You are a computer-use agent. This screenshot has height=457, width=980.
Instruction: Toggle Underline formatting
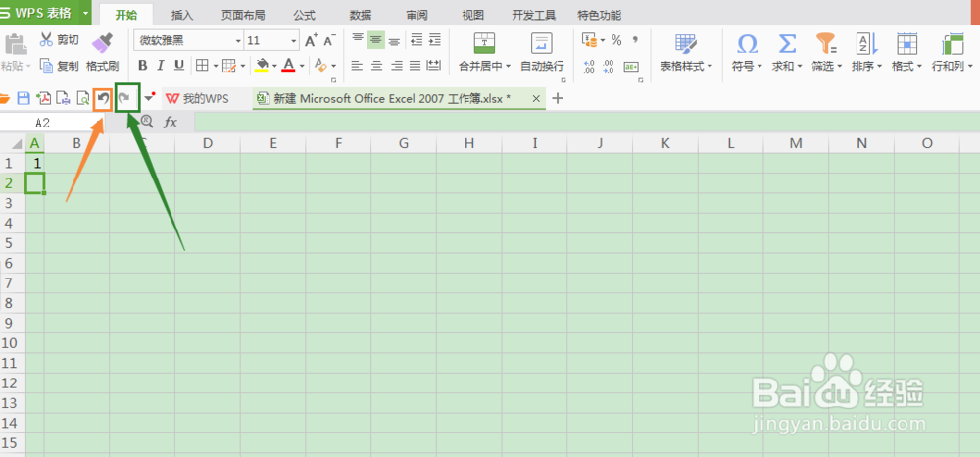click(x=178, y=65)
